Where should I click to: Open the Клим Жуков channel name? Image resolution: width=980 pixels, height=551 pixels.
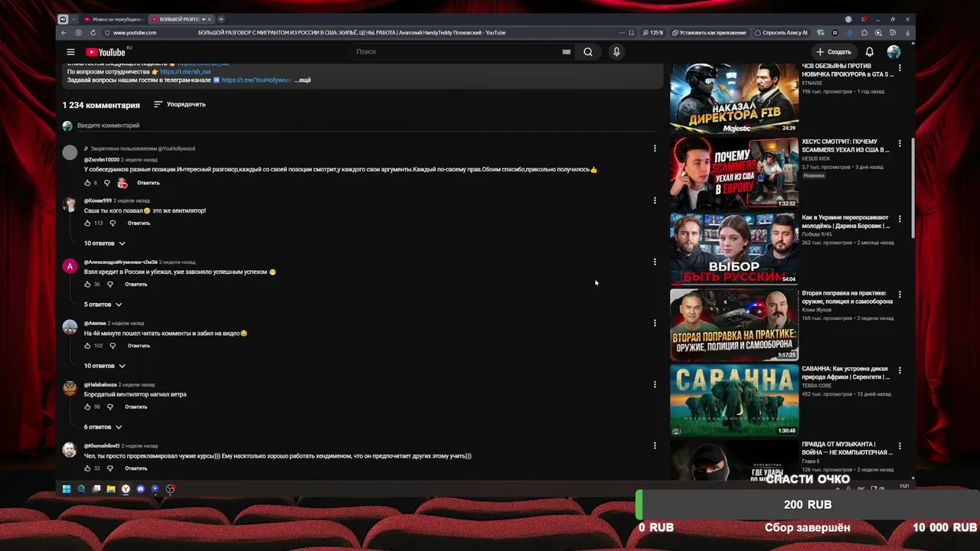click(817, 310)
